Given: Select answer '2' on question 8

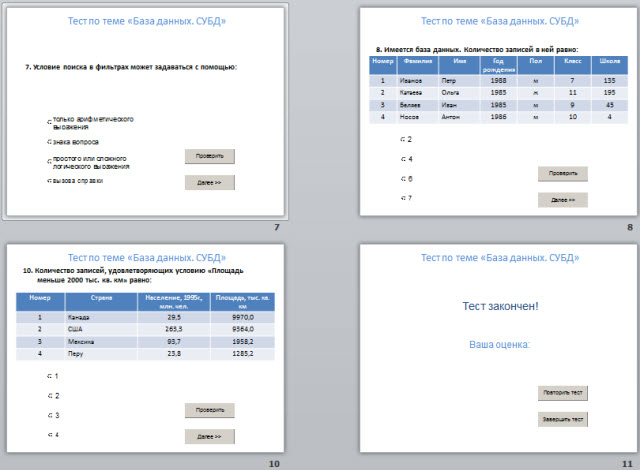Looking at the screenshot, I should pyautogui.click(x=402, y=140).
